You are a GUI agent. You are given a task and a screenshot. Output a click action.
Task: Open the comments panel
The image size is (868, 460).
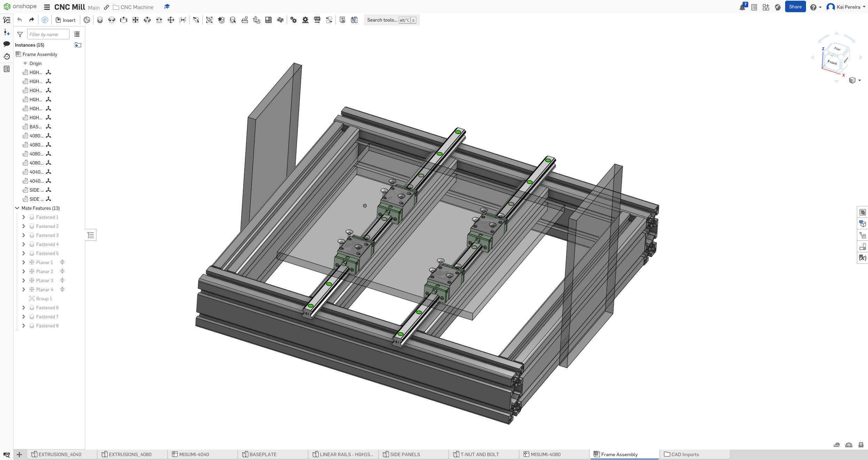click(7, 44)
